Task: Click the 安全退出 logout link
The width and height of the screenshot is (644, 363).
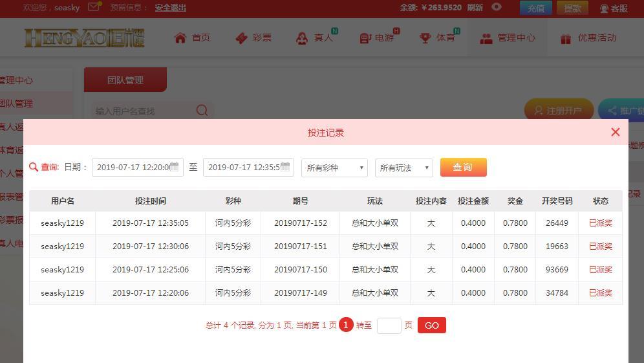Action: click(171, 7)
